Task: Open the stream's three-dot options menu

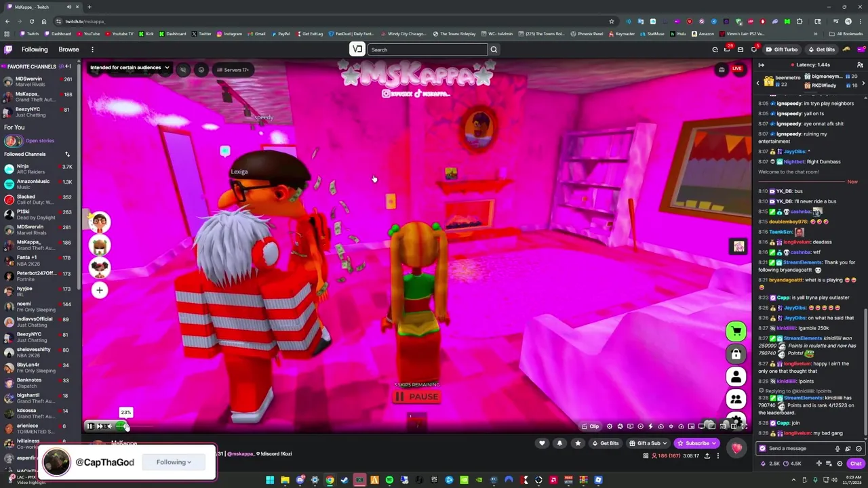Action: click(717, 455)
